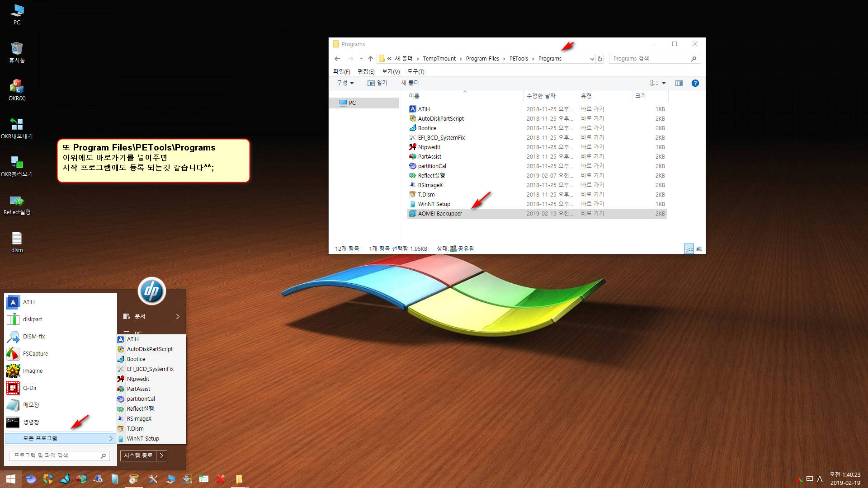868x488 pixels.
Task: Expand the address bar history dropdown
Action: (x=592, y=59)
